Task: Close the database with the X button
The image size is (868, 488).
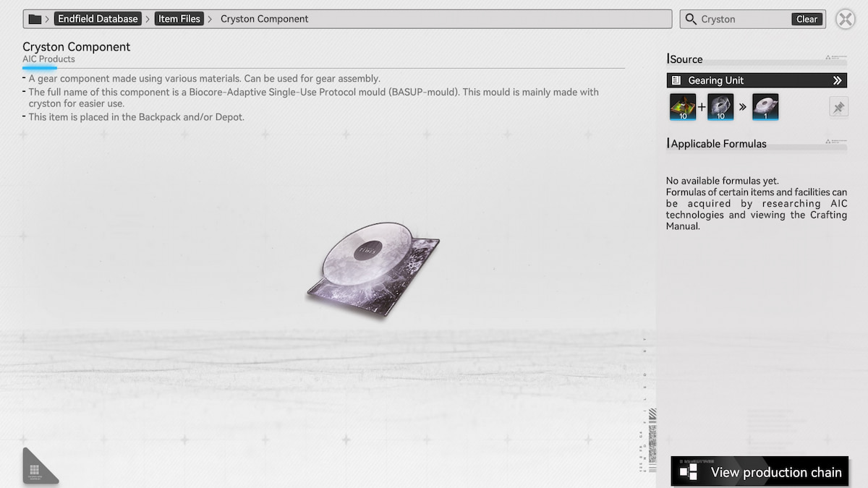Action: pos(845,19)
